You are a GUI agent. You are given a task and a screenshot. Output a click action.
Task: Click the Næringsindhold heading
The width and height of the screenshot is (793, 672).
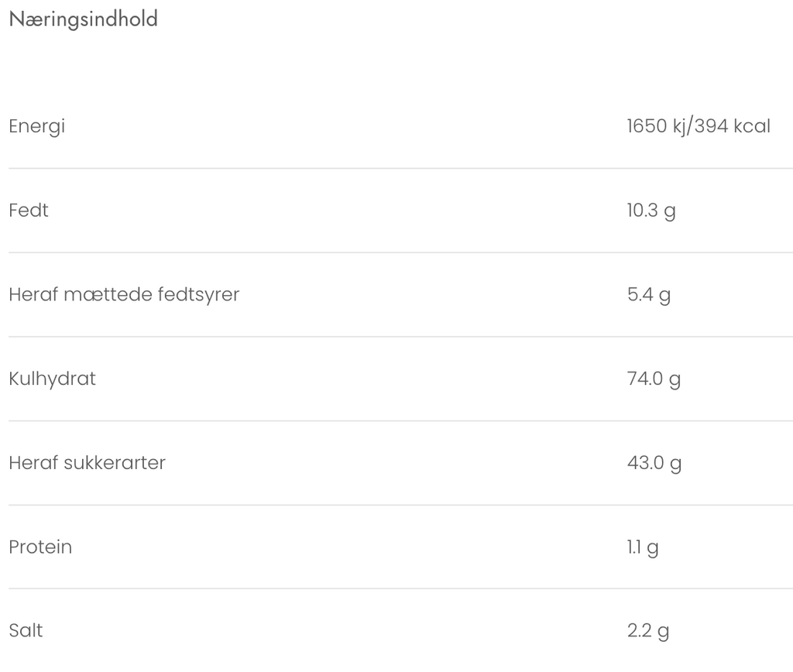pyautogui.click(x=83, y=19)
